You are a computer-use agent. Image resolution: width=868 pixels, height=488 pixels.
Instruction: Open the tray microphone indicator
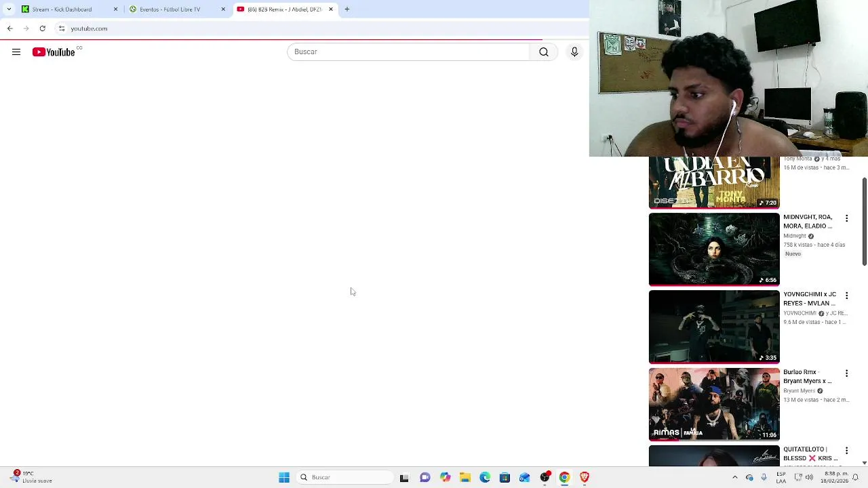(764, 478)
